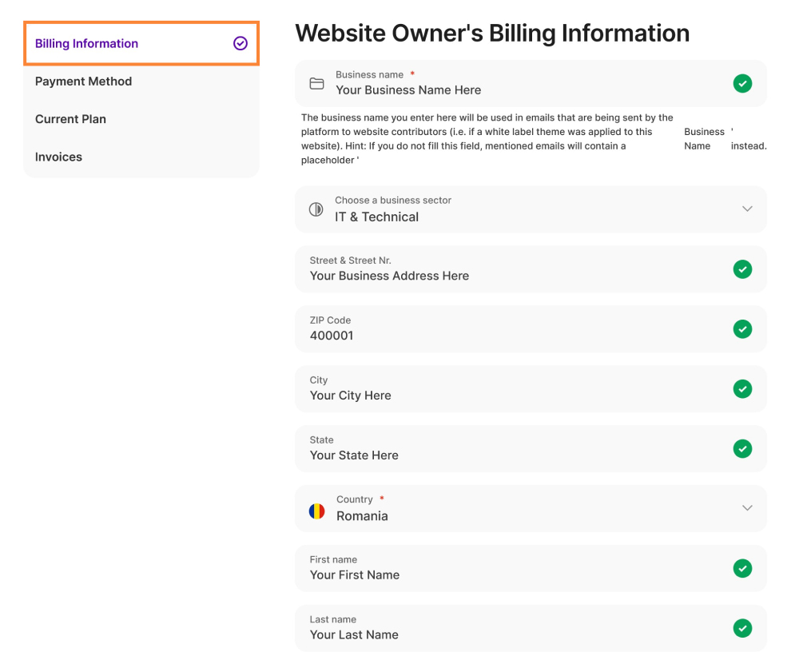
Task: Click green checkmark in City field
Action: tap(742, 389)
